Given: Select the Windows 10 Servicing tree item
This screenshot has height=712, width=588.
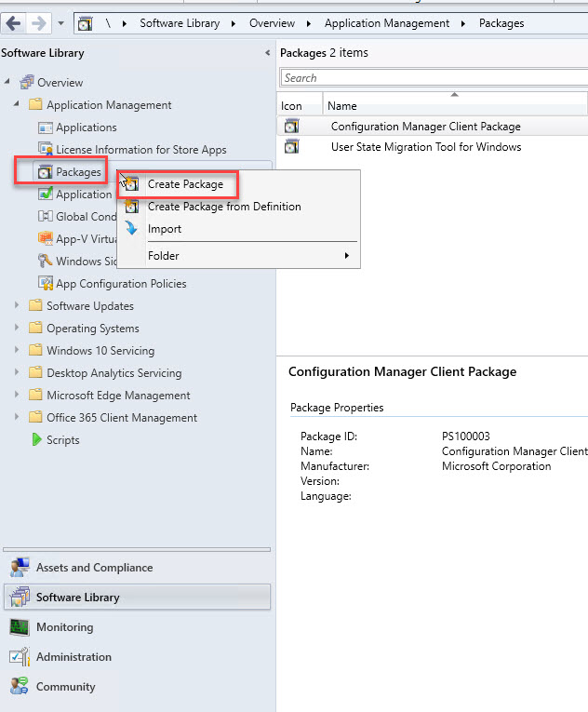Looking at the screenshot, I should (x=100, y=351).
